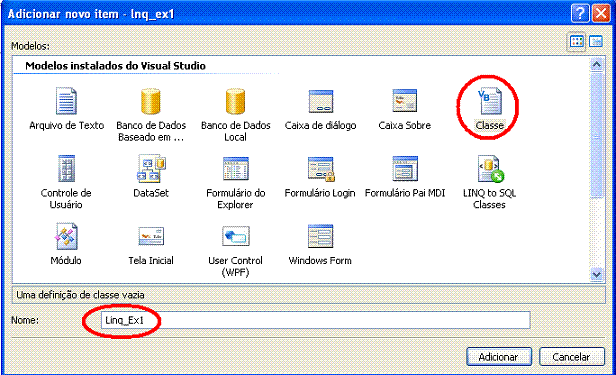Image resolution: width=616 pixels, height=375 pixels.
Task: Switch to large icons view
Action: [576, 41]
